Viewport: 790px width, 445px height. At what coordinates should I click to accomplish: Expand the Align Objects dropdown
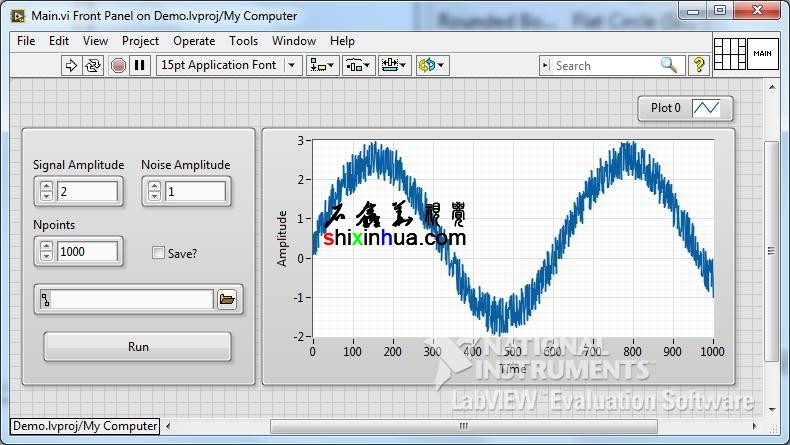(322, 65)
